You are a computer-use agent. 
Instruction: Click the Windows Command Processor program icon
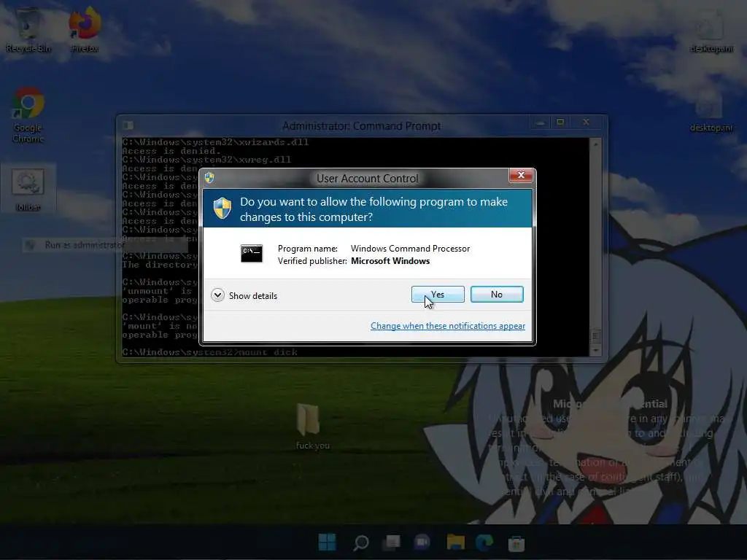point(252,254)
